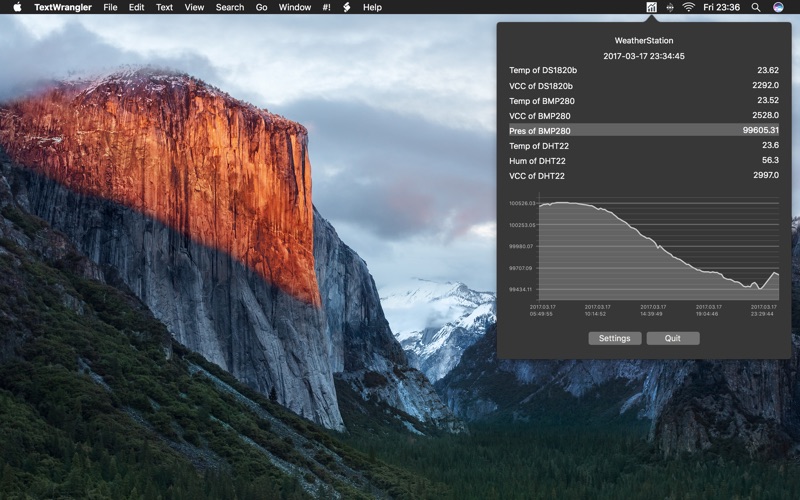Open the Search menu
This screenshot has height=500, width=800.
tap(230, 7)
